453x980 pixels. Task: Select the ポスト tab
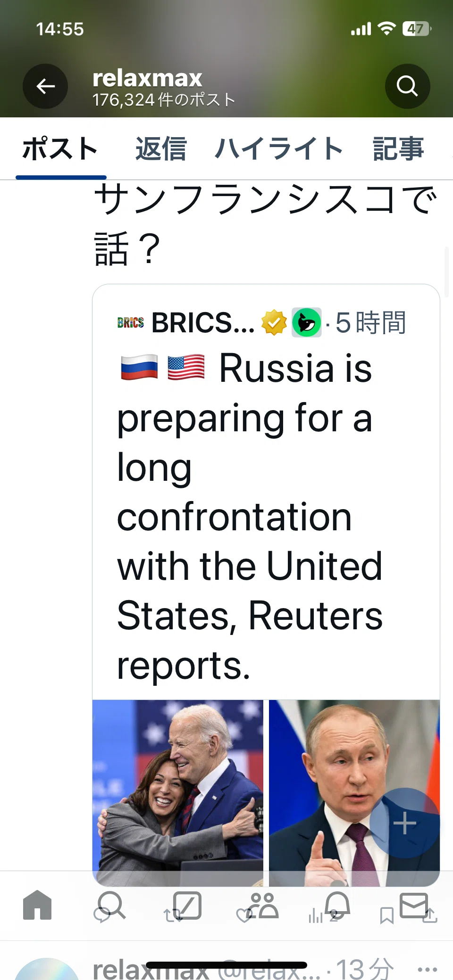pyautogui.click(x=60, y=149)
